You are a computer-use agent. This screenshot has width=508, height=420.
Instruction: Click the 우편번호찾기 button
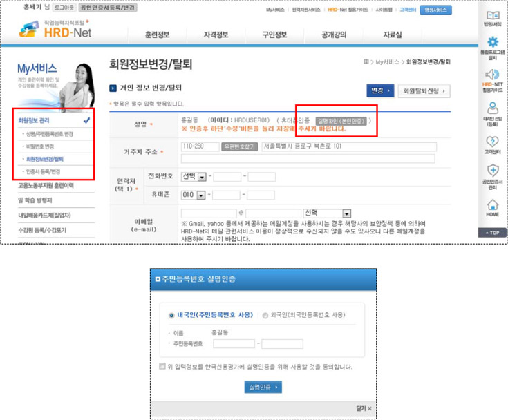click(238, 147)
